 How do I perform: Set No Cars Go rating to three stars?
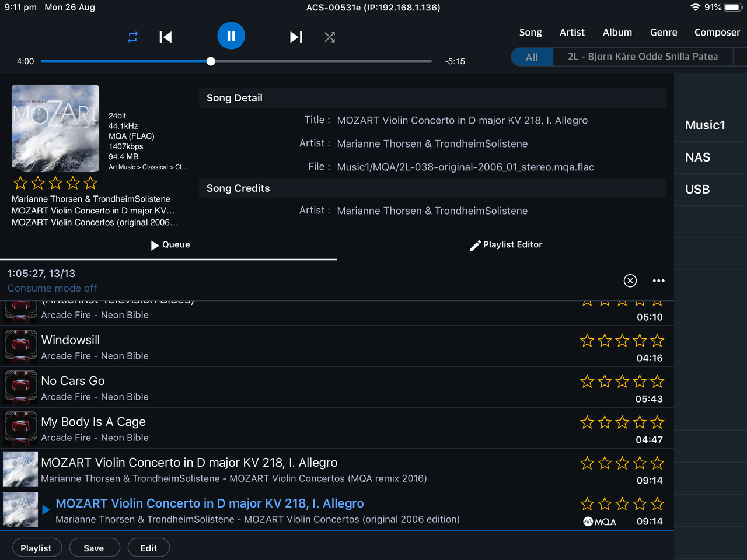(x=622, y=381)
